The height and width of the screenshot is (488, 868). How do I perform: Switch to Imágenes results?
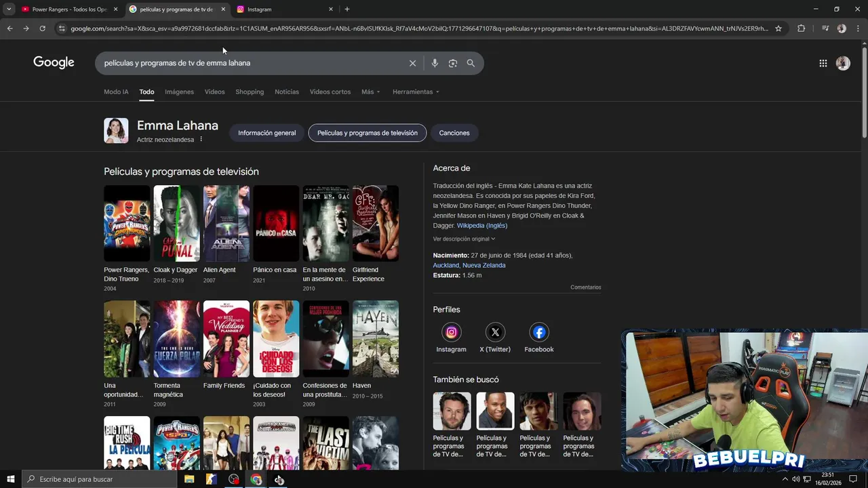tap(179, 92)
